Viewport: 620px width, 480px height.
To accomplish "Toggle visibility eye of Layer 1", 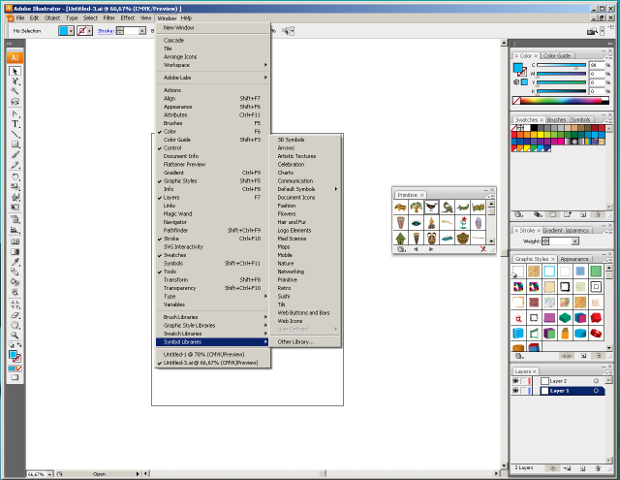I will [515, 391].
